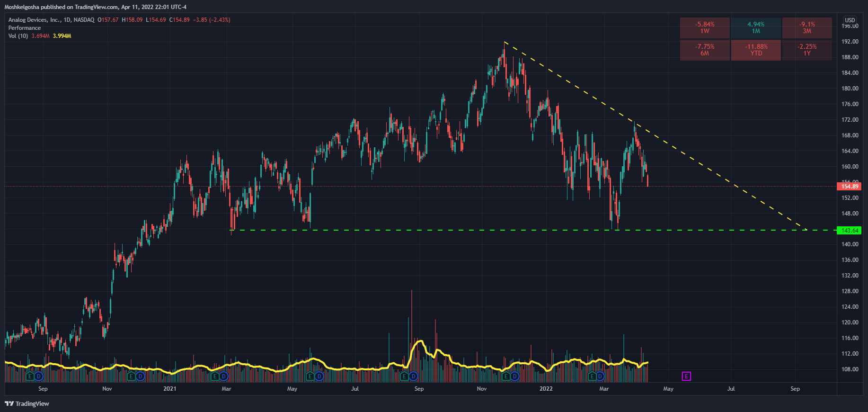The image size is (868, 412).
Task: Open the USD currency selector
Action: pyautogui.click(x=850, y=20)
